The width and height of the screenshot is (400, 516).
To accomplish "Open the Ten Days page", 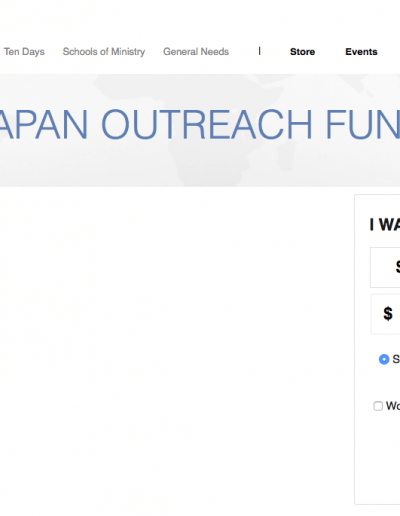I will (x=24, y=52).
